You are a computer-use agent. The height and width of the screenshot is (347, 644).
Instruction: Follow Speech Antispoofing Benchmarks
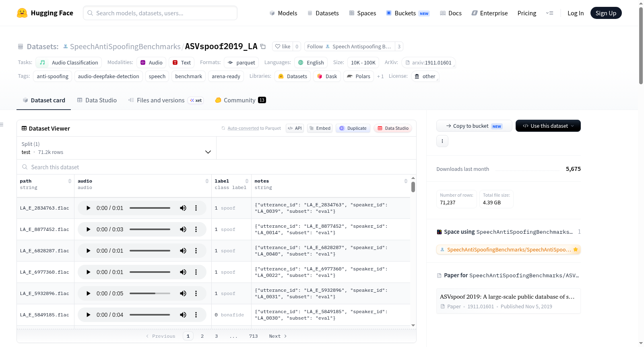tap(349, 46)
